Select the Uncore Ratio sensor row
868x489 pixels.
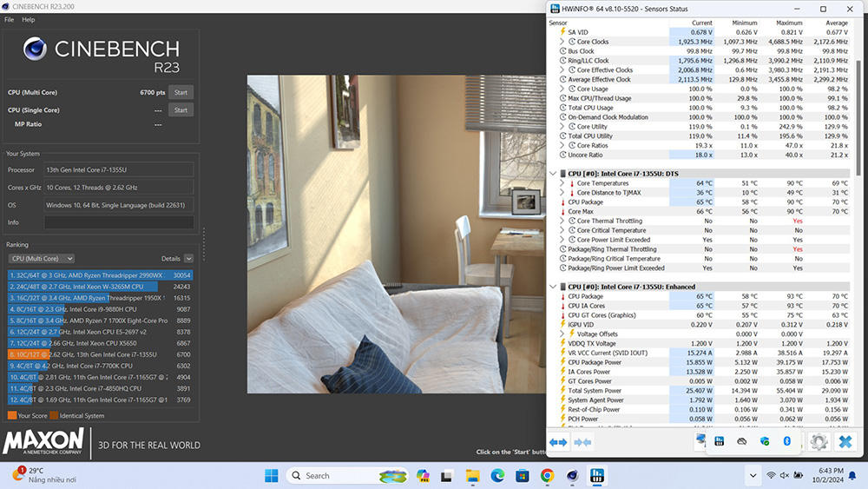point(704,155)
